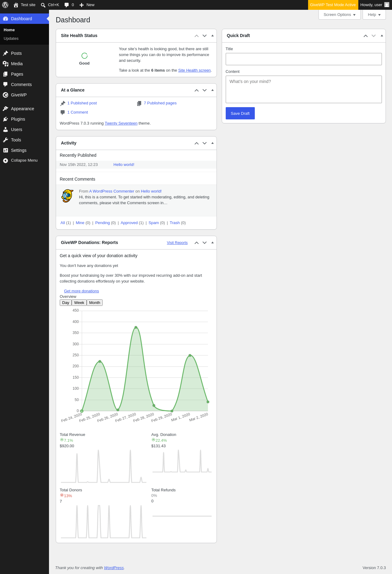Open the Site Health screen link
The width and height of the screenshot is (392, 574).
194,70
